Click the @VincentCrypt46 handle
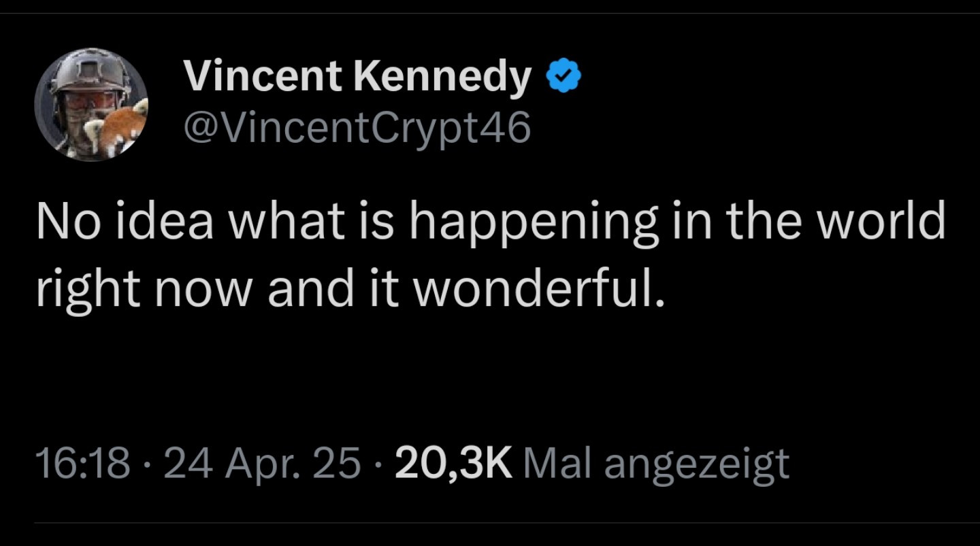980x546 pixels. (357, 126)
